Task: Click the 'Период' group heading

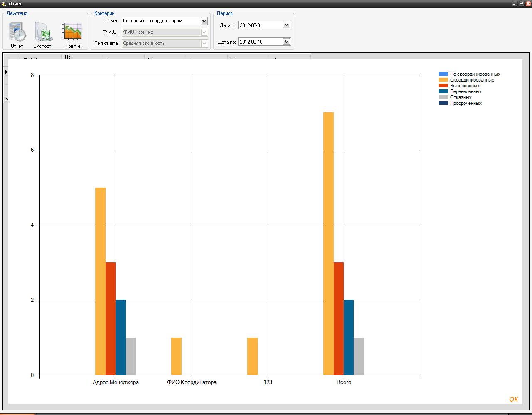Action: coord(225,13)
